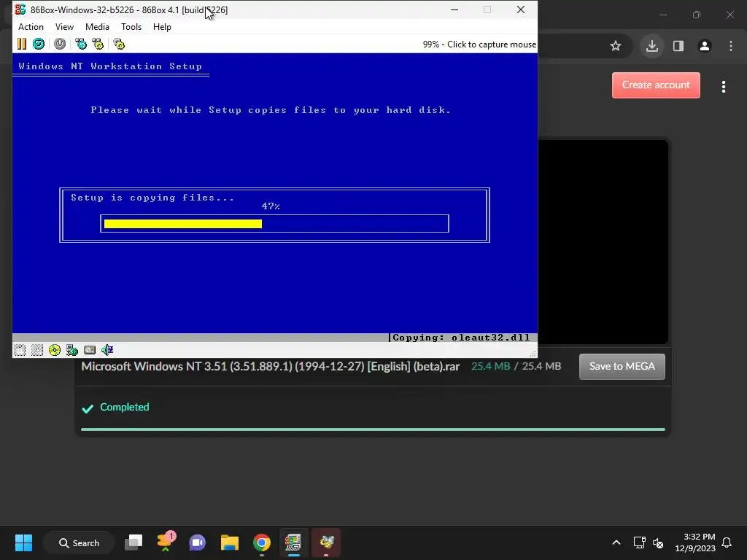
Task: Switch to 86Box manager taskbar icon
Action: click(293, 542)
